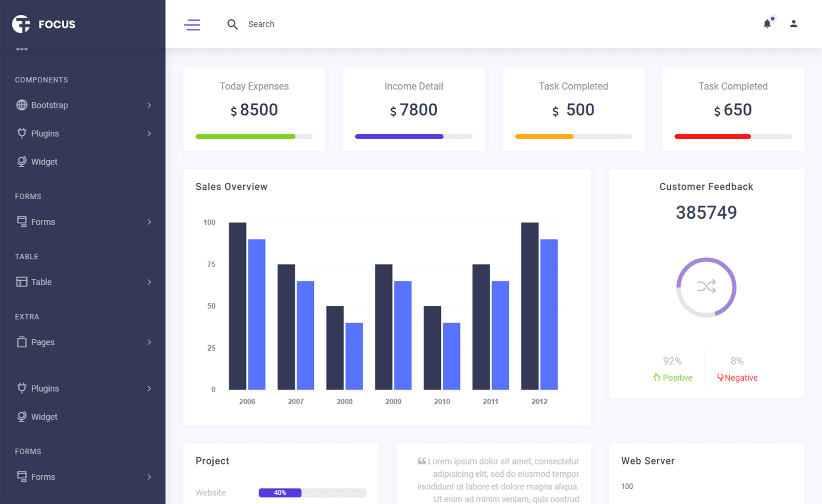Click the user profile icon
This screenshot has width=822, height=504.
794,24
